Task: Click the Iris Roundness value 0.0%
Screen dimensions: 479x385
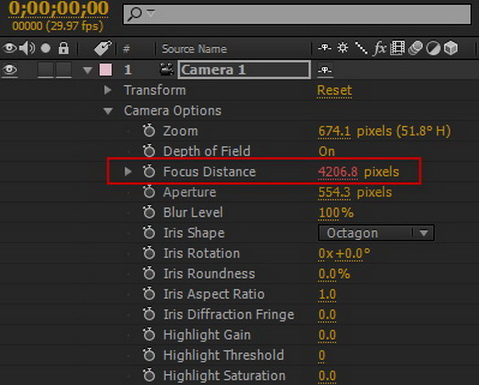Action: [334, 274]
